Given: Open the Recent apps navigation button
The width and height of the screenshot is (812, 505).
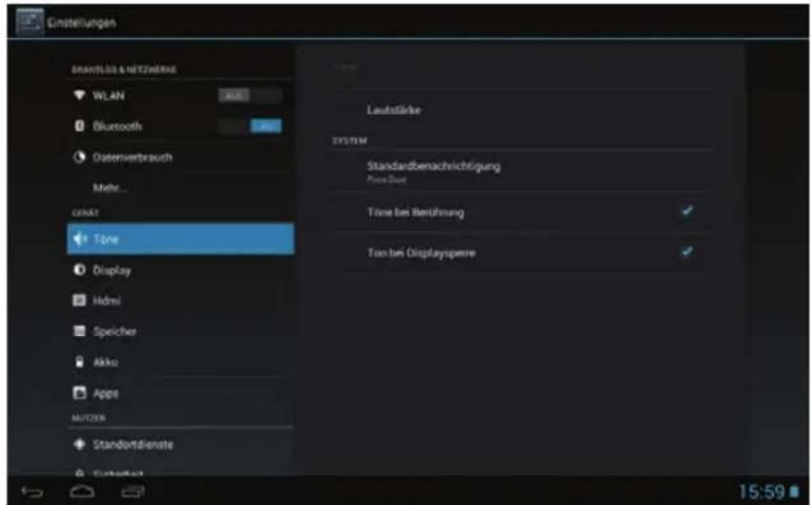Looking at the screenshot, I should coord(133,491).
